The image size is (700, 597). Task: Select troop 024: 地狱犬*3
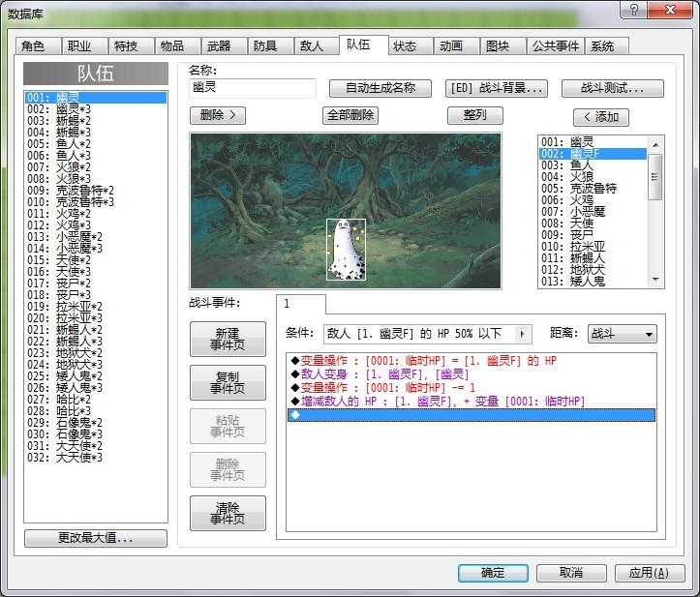96,365
